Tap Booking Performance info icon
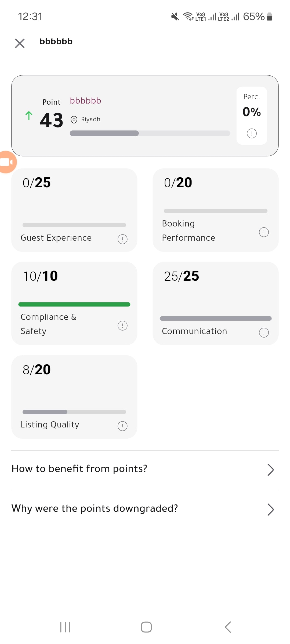Screen dimensions: 290x644 [x=264, y=232]
